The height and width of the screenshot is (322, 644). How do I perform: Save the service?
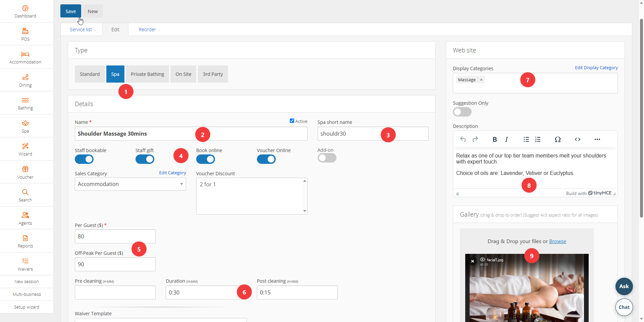71,11
